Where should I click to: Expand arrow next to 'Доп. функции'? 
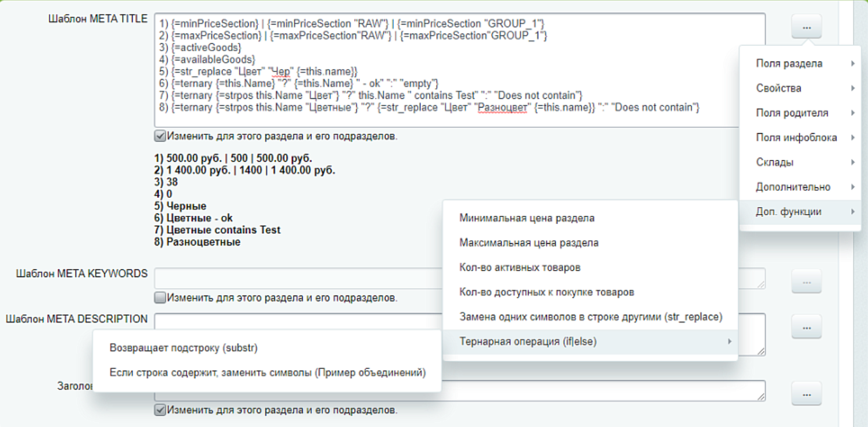(x=853, y=212)
